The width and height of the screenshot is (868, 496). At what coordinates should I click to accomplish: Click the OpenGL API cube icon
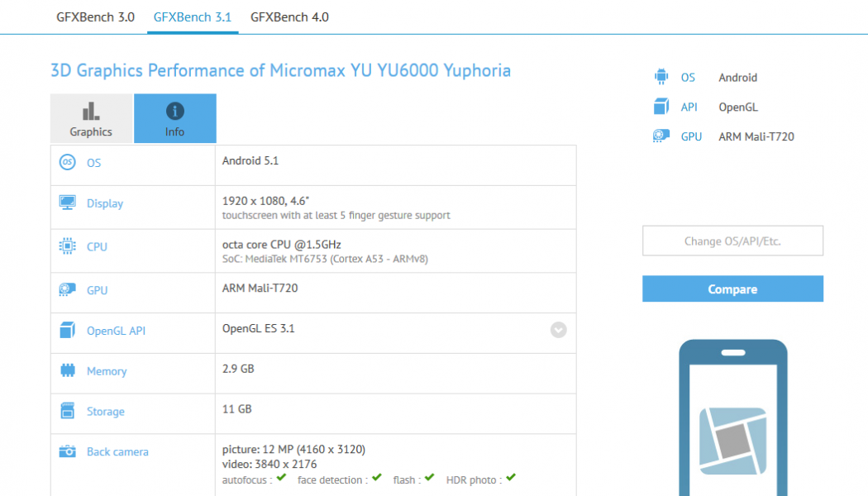coord(67,331)
